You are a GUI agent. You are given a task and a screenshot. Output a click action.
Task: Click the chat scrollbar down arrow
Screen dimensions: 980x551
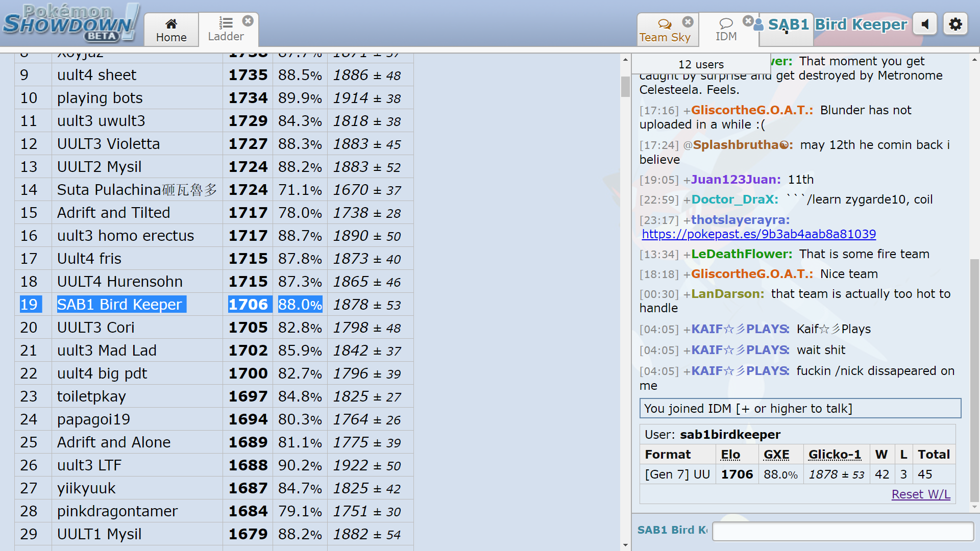click(x=974, y=507)
